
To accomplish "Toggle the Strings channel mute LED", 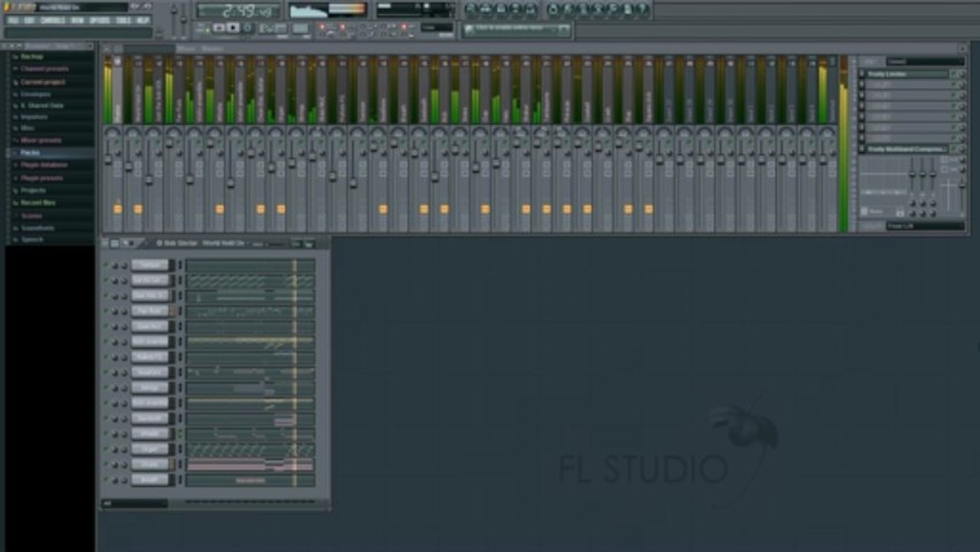I will pos(107,388).
